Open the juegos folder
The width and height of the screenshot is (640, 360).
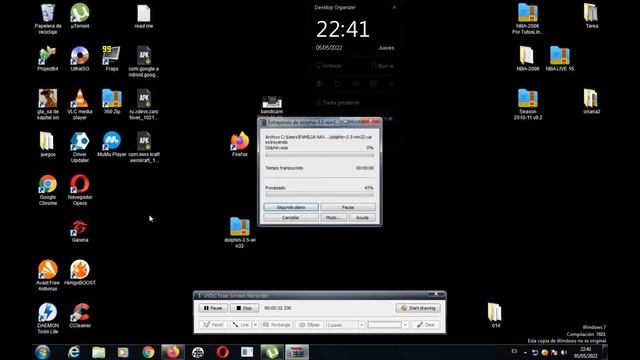tap(48, 144)
